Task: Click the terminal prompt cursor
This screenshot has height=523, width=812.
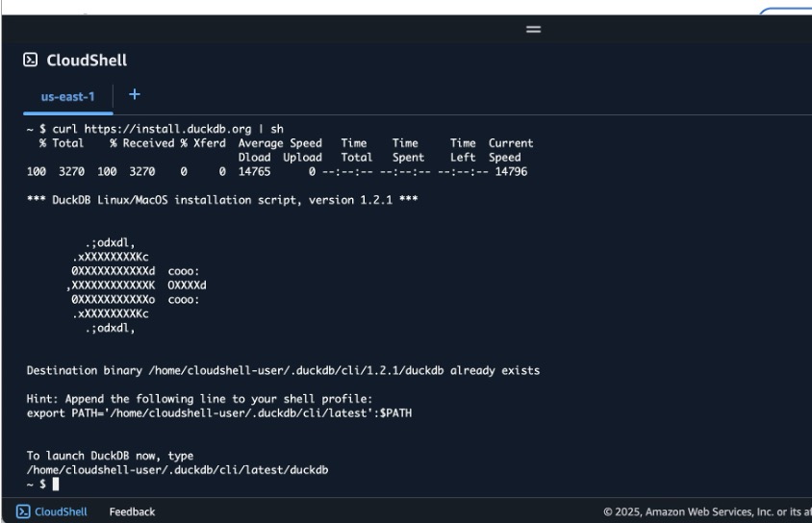Action: (56, 485)
